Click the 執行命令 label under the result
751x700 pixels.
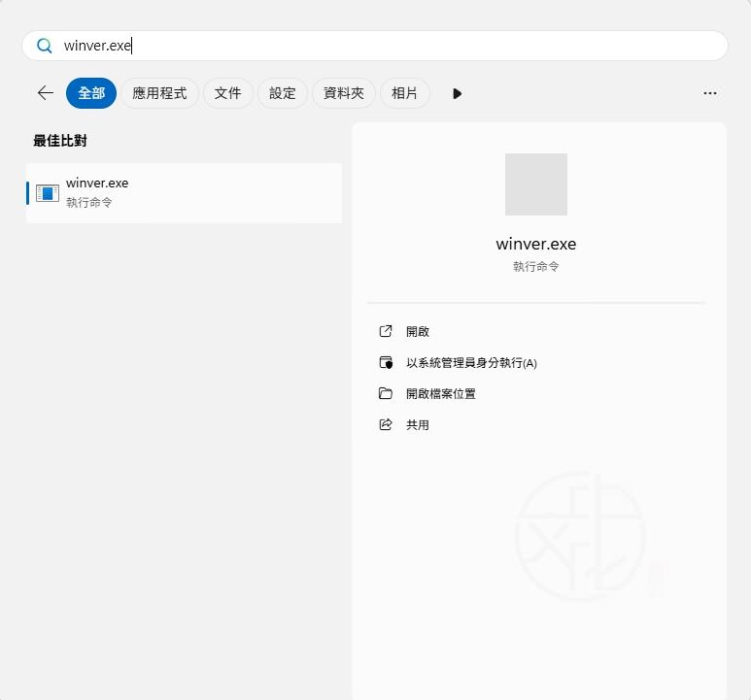tap(89, 202)
